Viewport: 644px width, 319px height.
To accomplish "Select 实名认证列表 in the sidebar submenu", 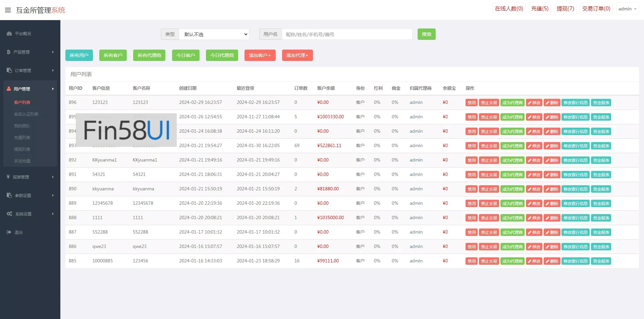I will [26, 114].
